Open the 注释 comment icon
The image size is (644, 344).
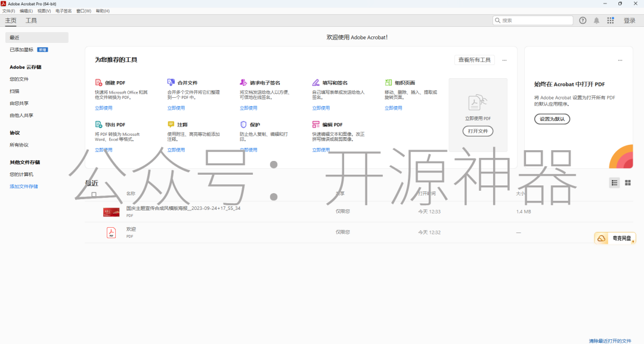pyautogui.click(x=171, y=125)
